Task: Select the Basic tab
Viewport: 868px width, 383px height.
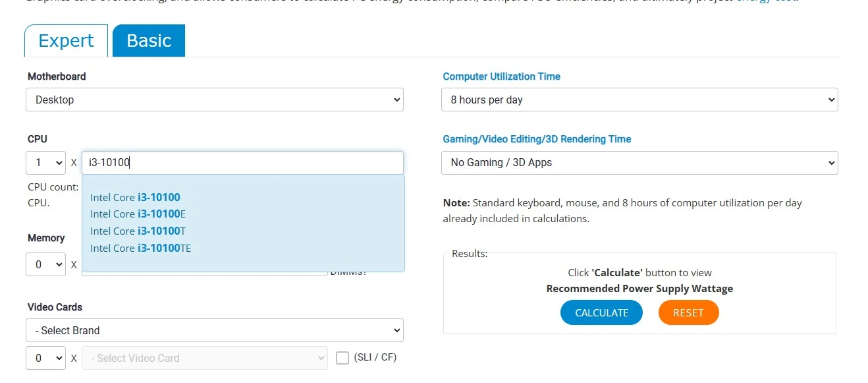Action: tap(149, 41)
